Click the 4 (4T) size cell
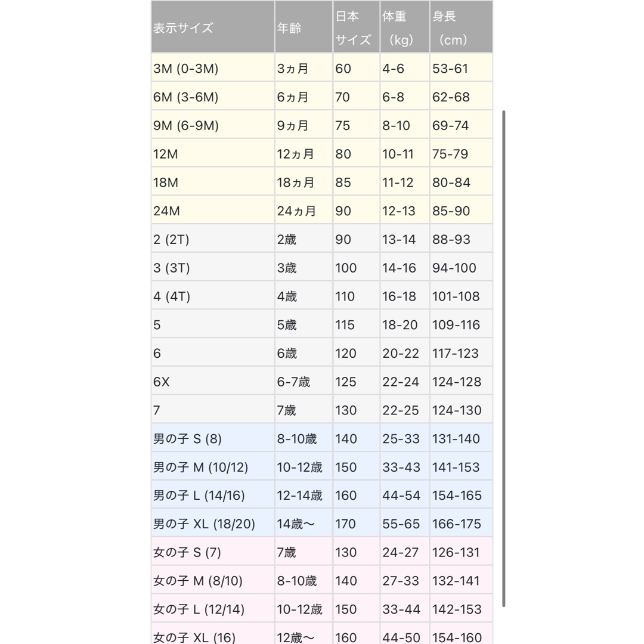 213,296
